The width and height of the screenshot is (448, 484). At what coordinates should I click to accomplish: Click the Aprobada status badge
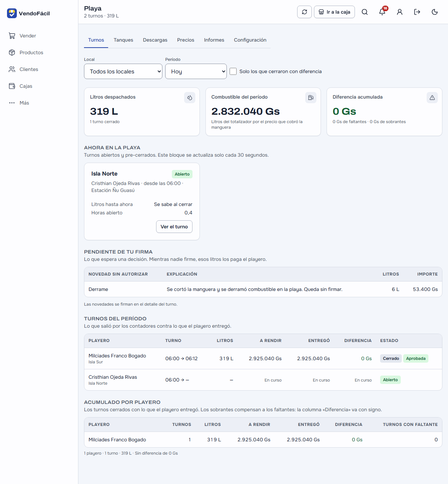pos(416,358)
